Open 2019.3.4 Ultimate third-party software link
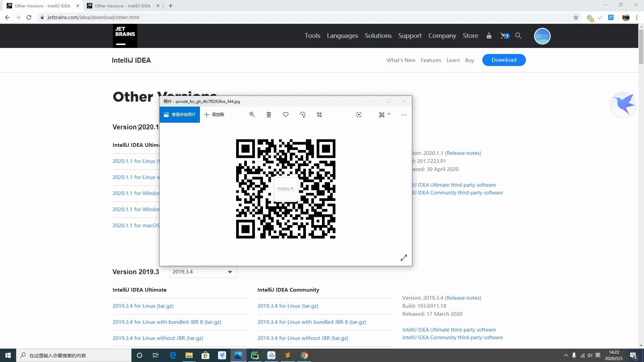 pyautogui.click(x=449, y=330)
